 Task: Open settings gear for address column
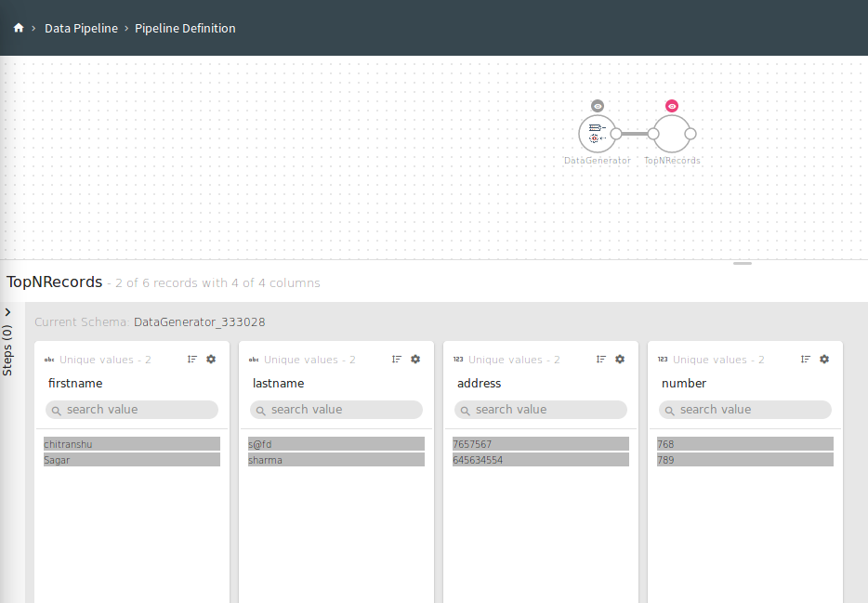click(620, 359)
